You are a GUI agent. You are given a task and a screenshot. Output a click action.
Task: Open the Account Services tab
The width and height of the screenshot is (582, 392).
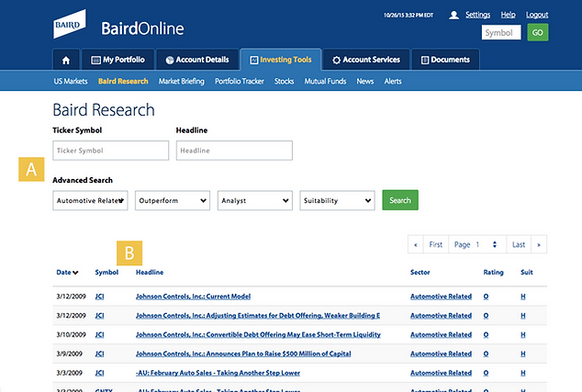point(366,60)
